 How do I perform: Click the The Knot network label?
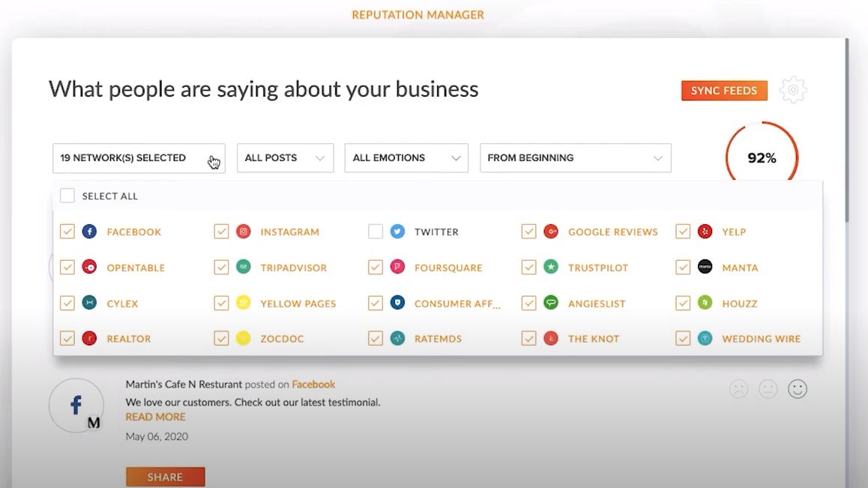coord(594,338)
